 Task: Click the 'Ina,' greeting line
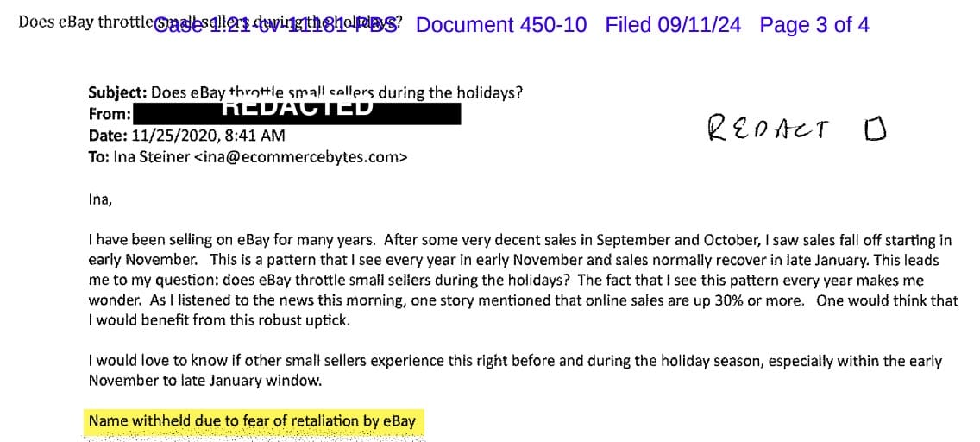pos(100,200)
